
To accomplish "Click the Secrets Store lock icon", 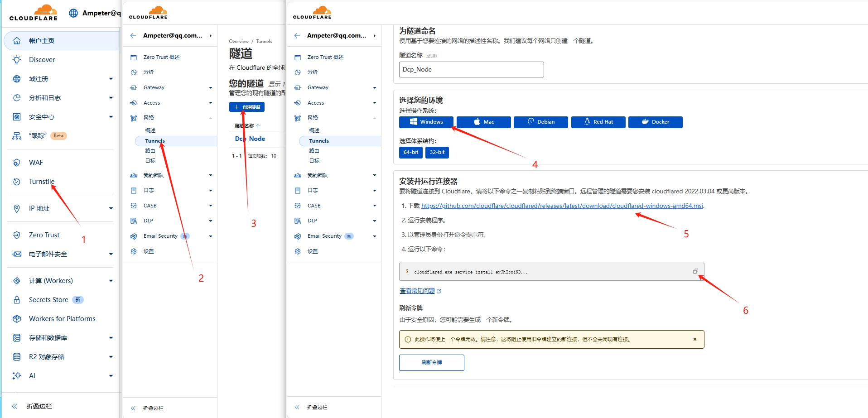I will point(17,300).
